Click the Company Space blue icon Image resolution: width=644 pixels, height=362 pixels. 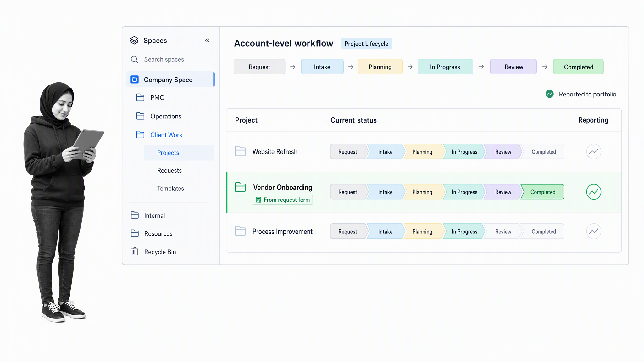135,80
